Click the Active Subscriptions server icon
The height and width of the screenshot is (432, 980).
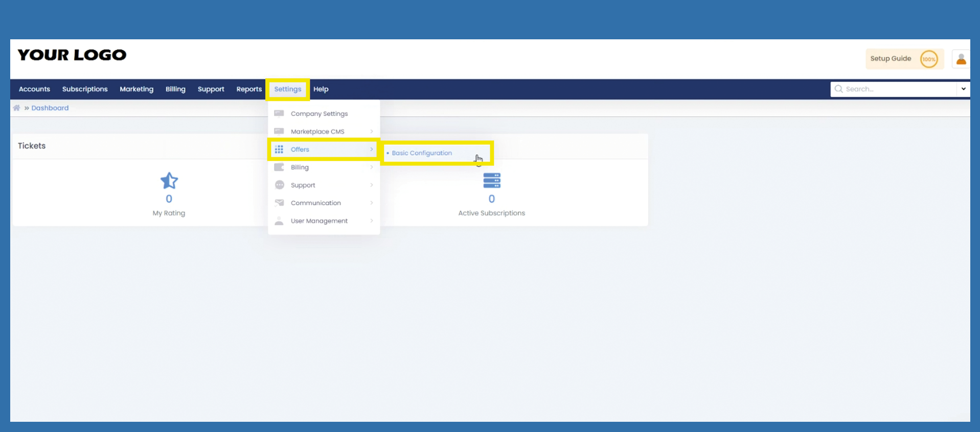point(491,180)
